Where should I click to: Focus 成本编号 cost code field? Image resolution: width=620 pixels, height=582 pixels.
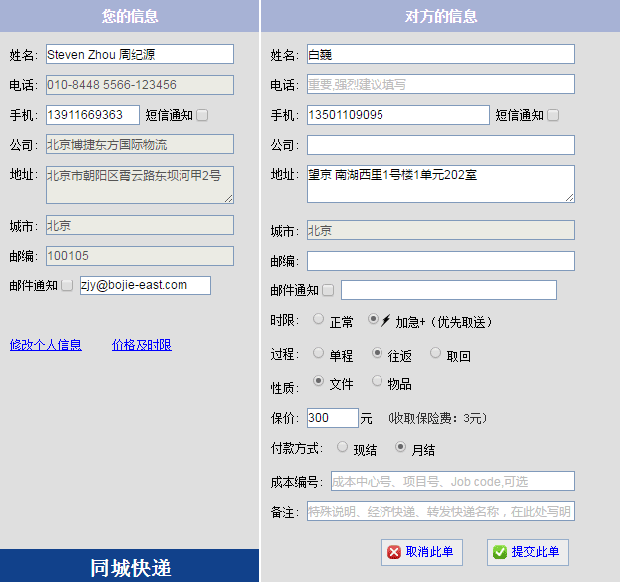pyautogui.click(x=453, y=481)
